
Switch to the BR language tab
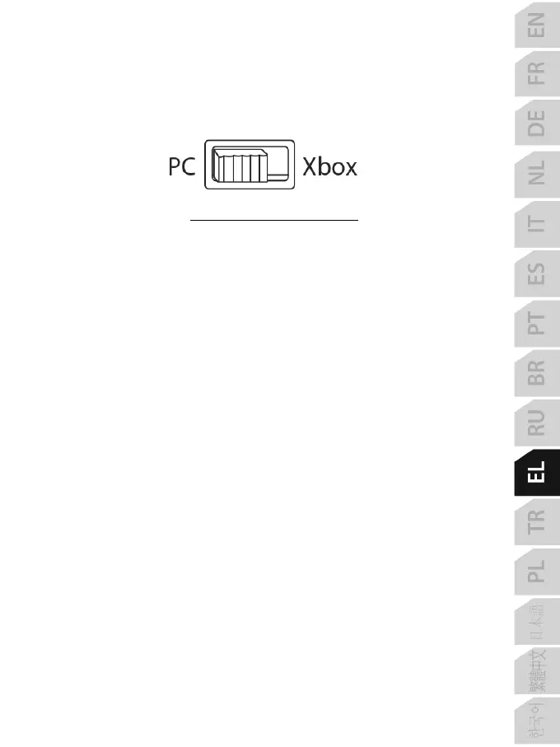537,373
